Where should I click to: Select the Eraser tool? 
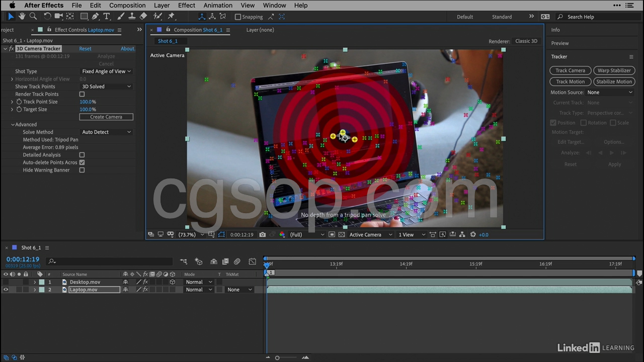click(143, 17)
